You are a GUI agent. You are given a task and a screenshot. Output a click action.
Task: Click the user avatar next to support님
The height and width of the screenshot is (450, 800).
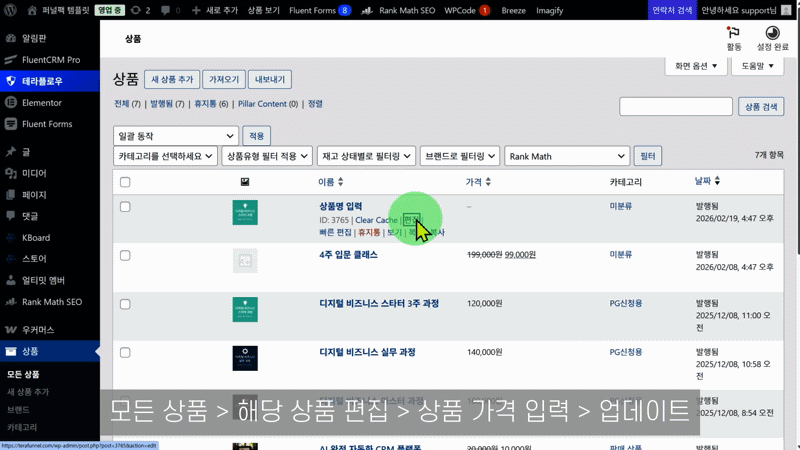[x=786, y=10]
